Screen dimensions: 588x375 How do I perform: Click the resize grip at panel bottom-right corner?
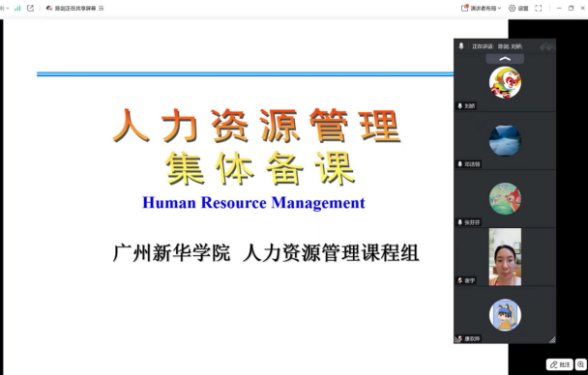552,339
